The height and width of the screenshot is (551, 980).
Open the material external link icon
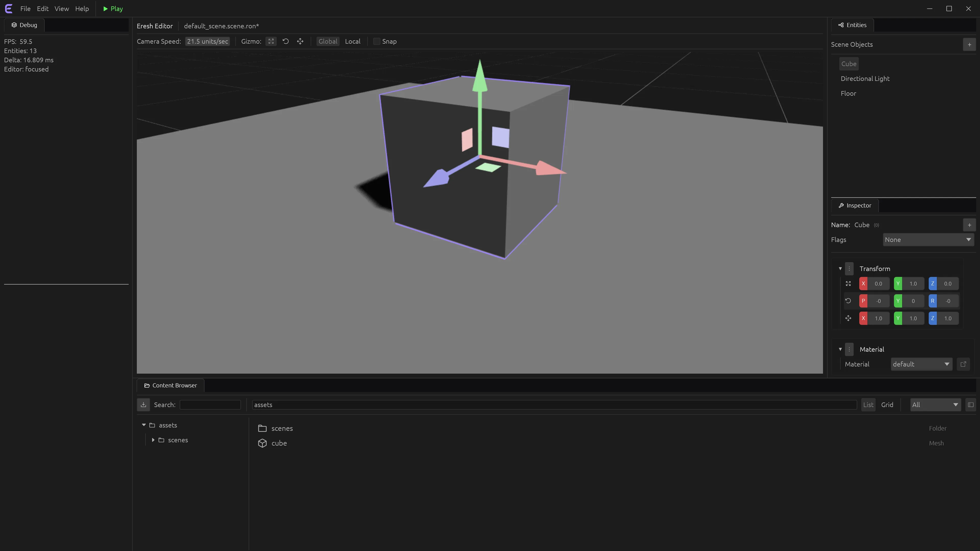963,364
